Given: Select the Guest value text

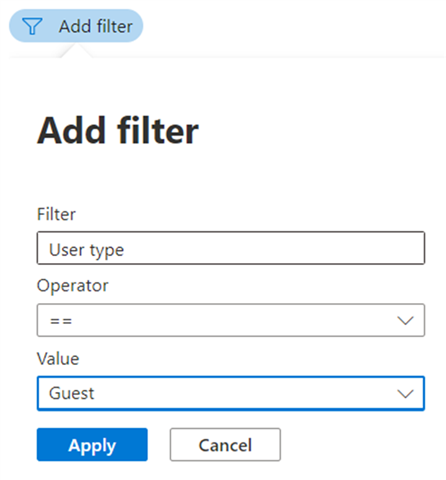Looking at the screenshot, I should (x=72, y=393).
